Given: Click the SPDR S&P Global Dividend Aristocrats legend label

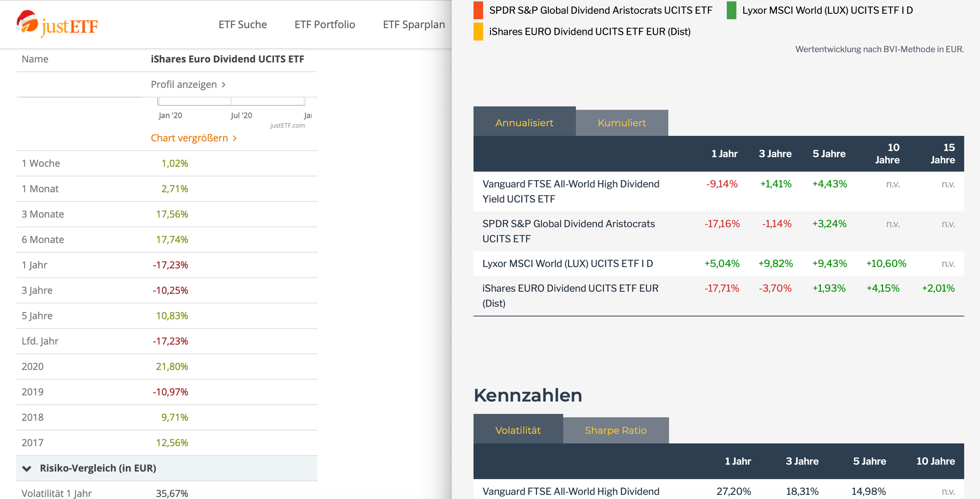Looking at the screenshot, I should pyautogui.click(x=600, y=10).
